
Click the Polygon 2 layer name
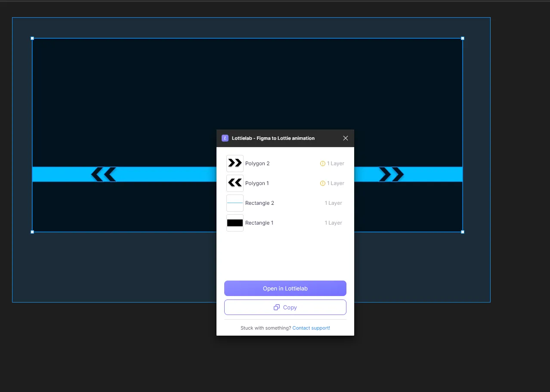point(257,164)
